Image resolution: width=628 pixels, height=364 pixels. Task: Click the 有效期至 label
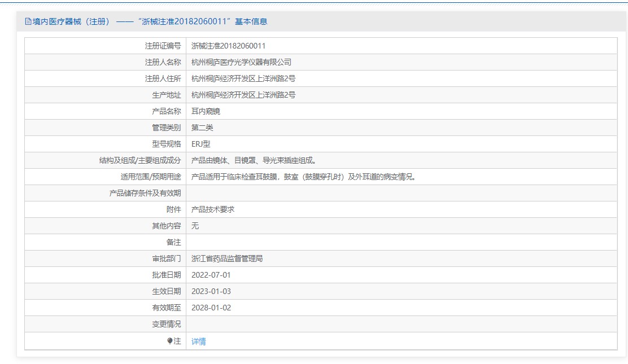click(166, 308)
